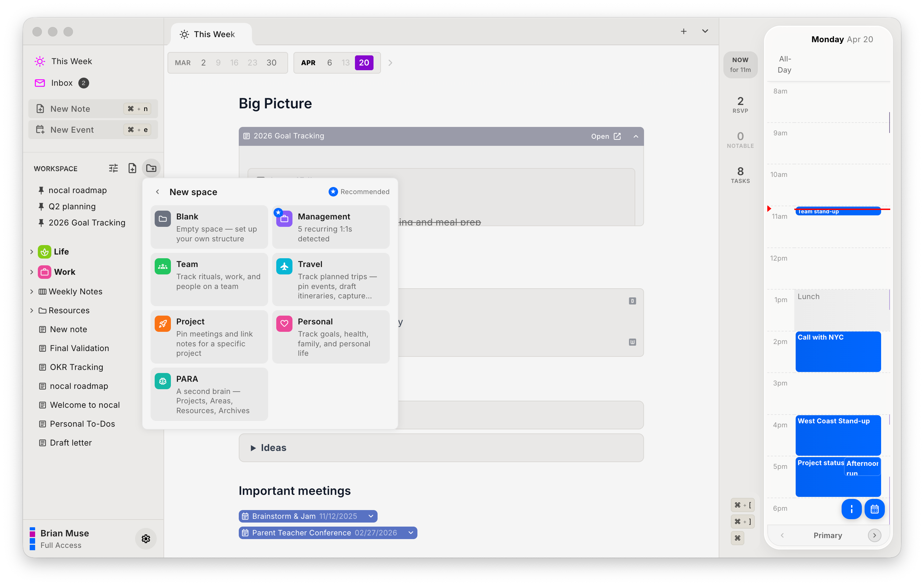
Task: Choose the Project space template
Action: coord(209,337)
